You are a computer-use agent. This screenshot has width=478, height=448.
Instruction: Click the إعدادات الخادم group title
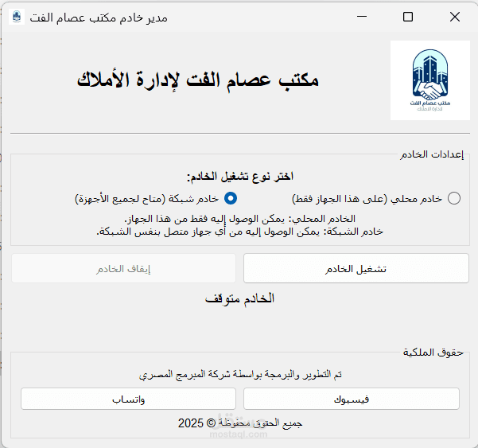[432, 154]
